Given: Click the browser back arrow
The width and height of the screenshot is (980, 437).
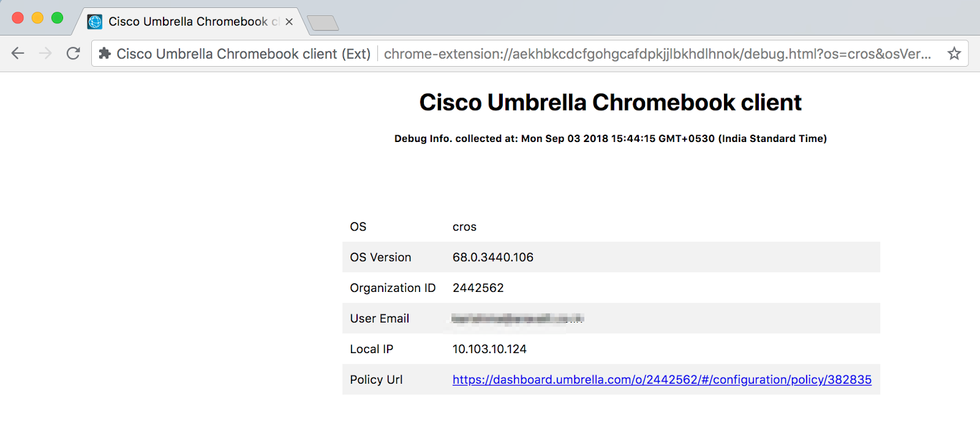Looking at the screenshot, I should coord(18,53).
